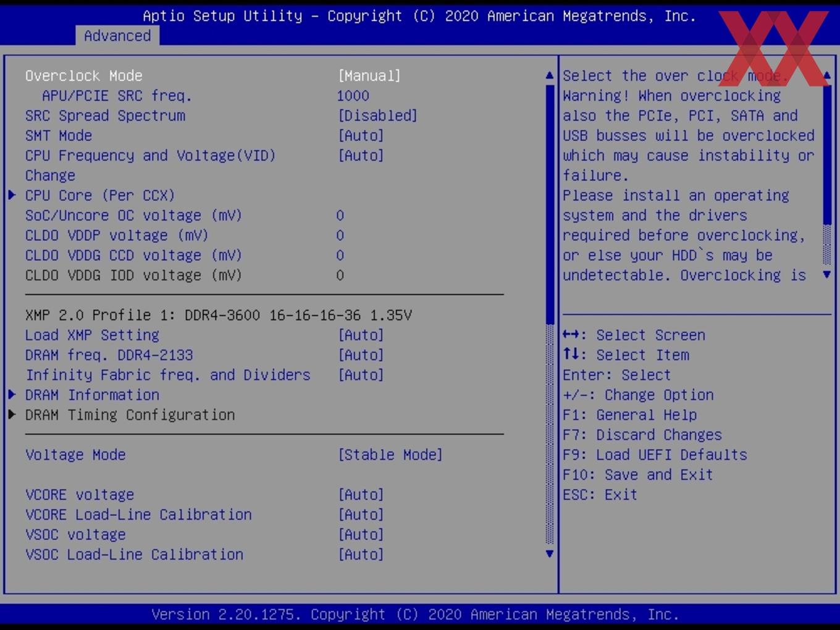Open the Advanced tab
The width and height of the screenshot is (840, 630).
point(117,36)
